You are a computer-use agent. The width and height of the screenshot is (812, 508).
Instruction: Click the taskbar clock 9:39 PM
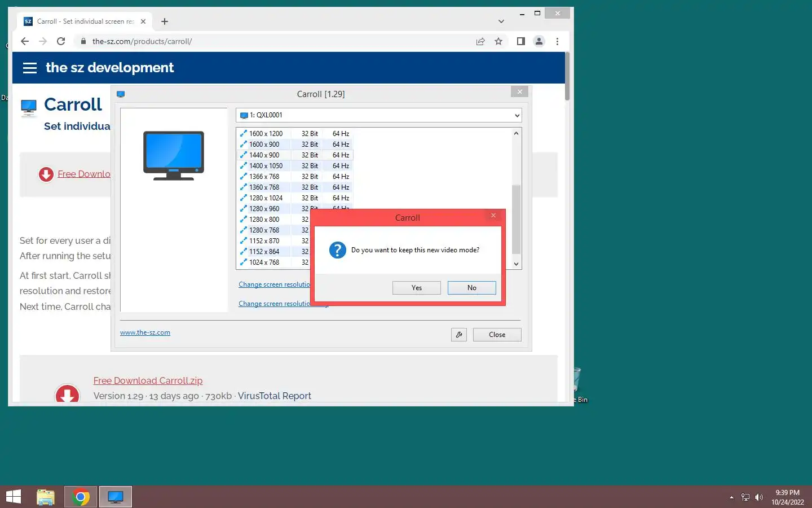tap(788, 497)
